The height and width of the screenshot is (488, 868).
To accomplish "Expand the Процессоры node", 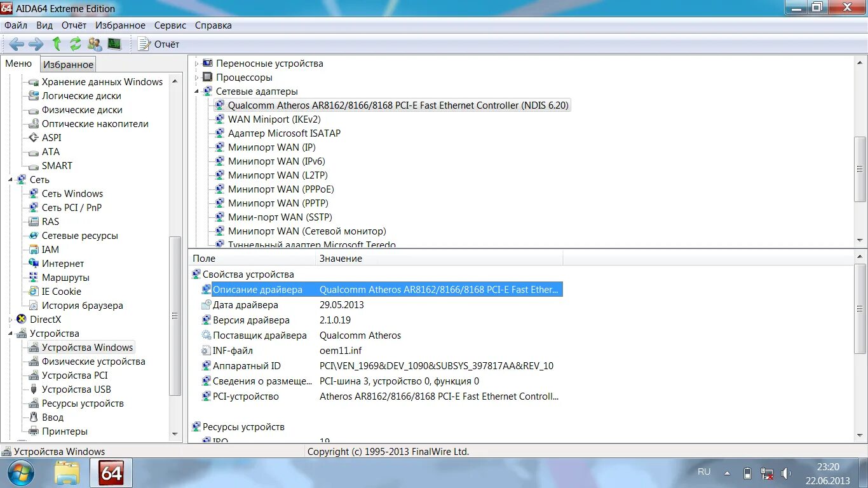I will (x=196, y=78).
